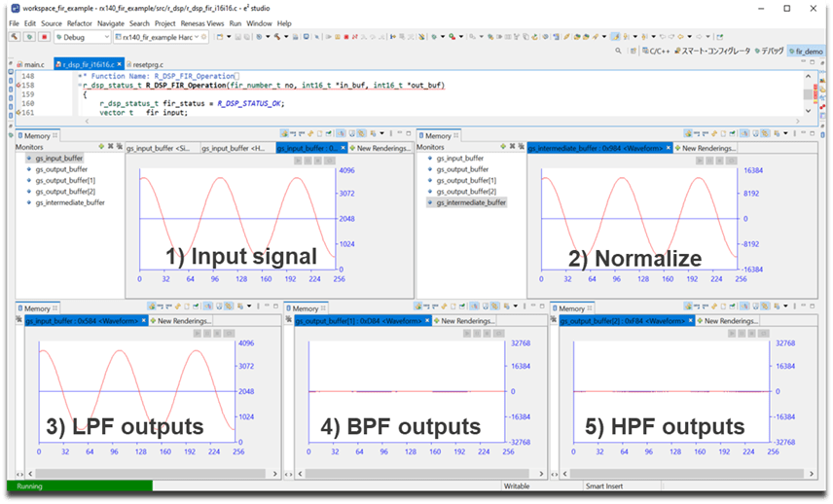Select gs_output_buffer[1] in top-left Monitors list
The width and height of the screenshot is (833, 504).
coord(64,180)
